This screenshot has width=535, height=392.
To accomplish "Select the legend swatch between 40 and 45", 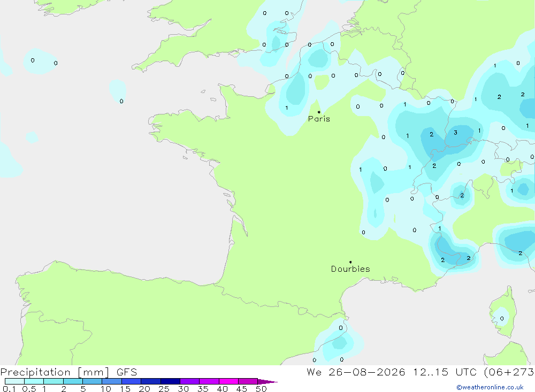I will pyautogui.click(x=228, y=381).
